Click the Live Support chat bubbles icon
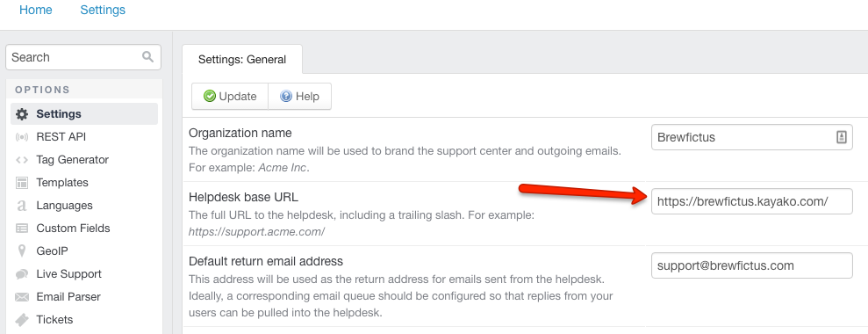Image resolution: width=868 pixels, height=334 pixels. (x=22, y=274)
